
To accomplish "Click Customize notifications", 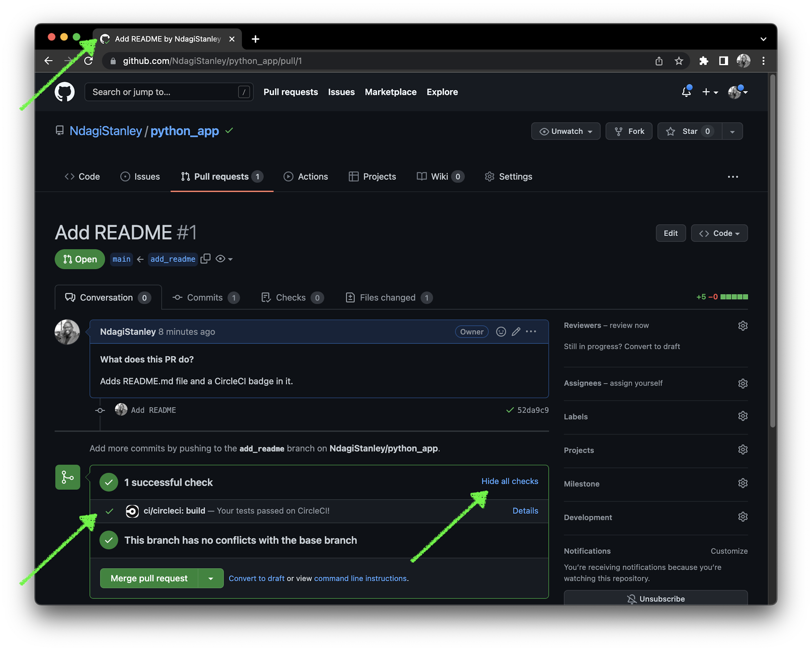I will click(x=729, y=551).
